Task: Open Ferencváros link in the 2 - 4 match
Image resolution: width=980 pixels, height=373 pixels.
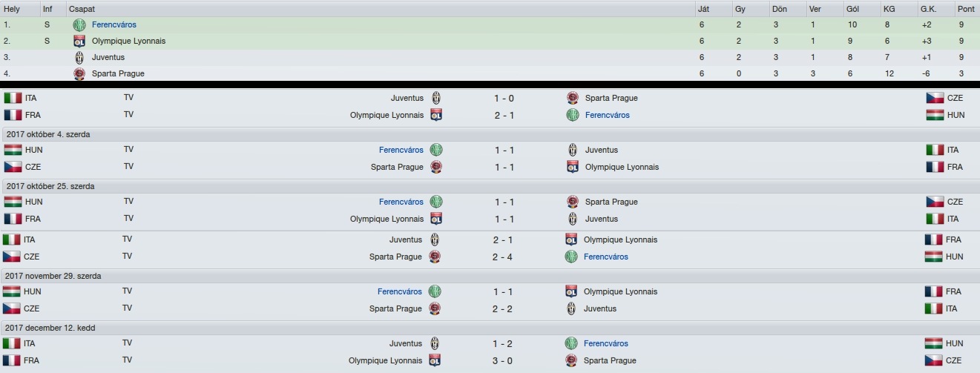Action: click(606, 257)
